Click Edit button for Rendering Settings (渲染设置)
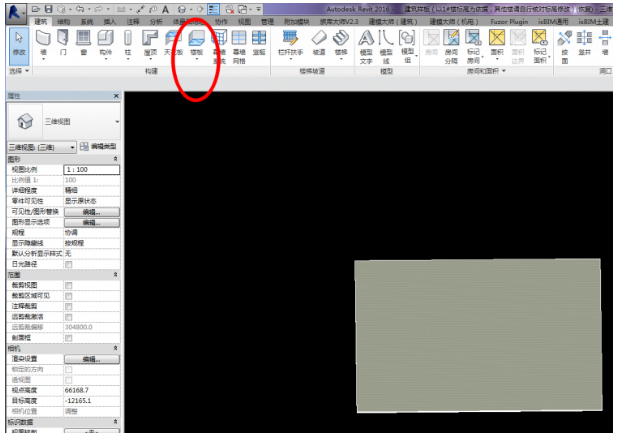 pos(92,359)
